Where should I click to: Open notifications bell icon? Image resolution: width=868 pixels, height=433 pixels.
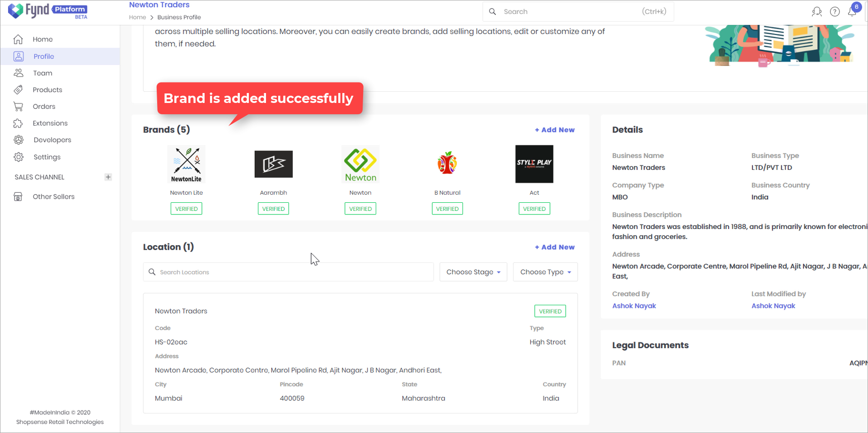pyautogui.click(x=853, y=11)
